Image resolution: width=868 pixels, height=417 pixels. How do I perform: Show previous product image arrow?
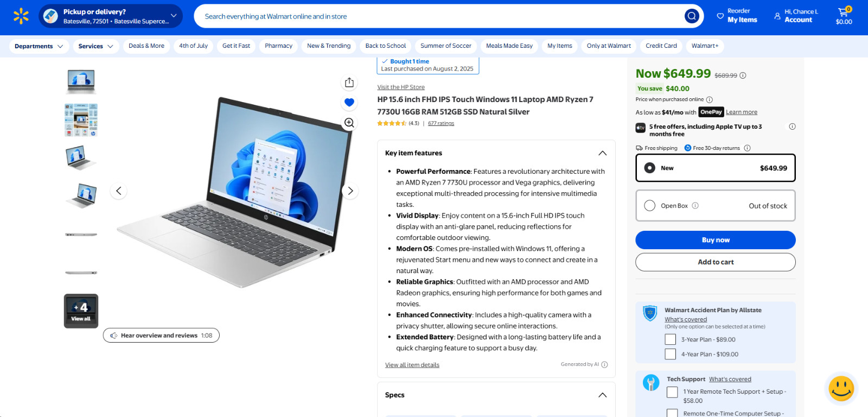pyautogui.click(x=118, y=191)
